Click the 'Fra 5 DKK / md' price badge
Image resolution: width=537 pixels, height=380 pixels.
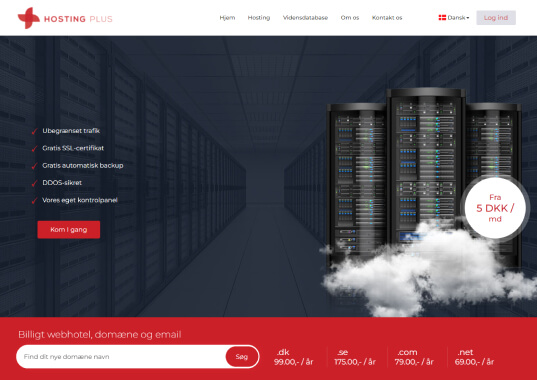tap(495, 208)
